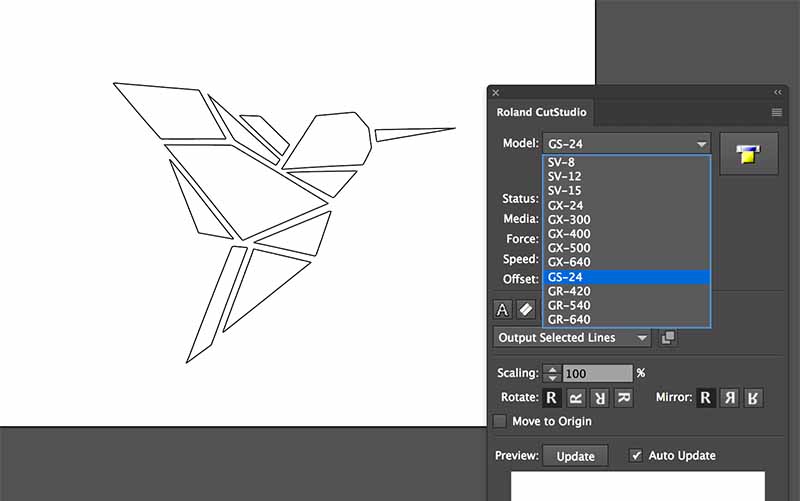Click the overlap icon beside Output Selected Lines
The height and width of the screenshot is (501, 800).
point(668,337)
